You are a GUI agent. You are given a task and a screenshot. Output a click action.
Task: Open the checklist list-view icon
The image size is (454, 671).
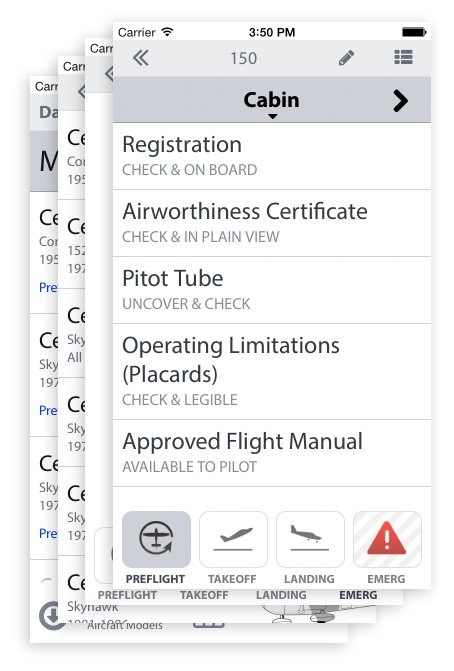[403, 57]
